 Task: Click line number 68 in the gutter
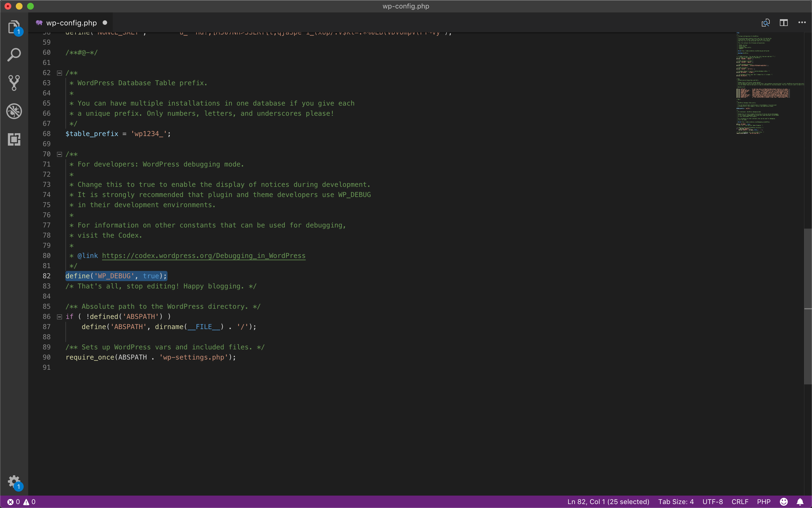[47, 134]
